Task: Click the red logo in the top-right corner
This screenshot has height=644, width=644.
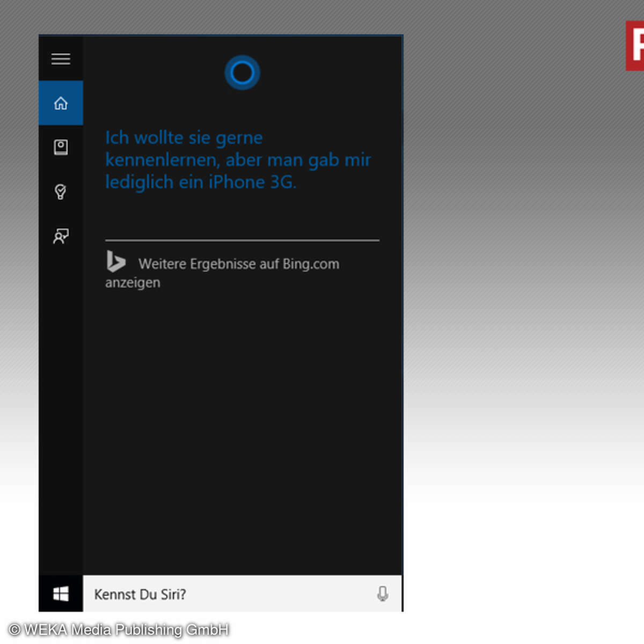Action: click(x=635, y=46)
